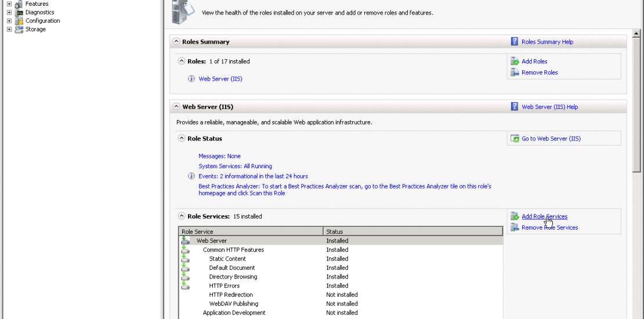Click the Add Role Services icon
This screenshot has height=319, width=644.
(x=515, y=216)
